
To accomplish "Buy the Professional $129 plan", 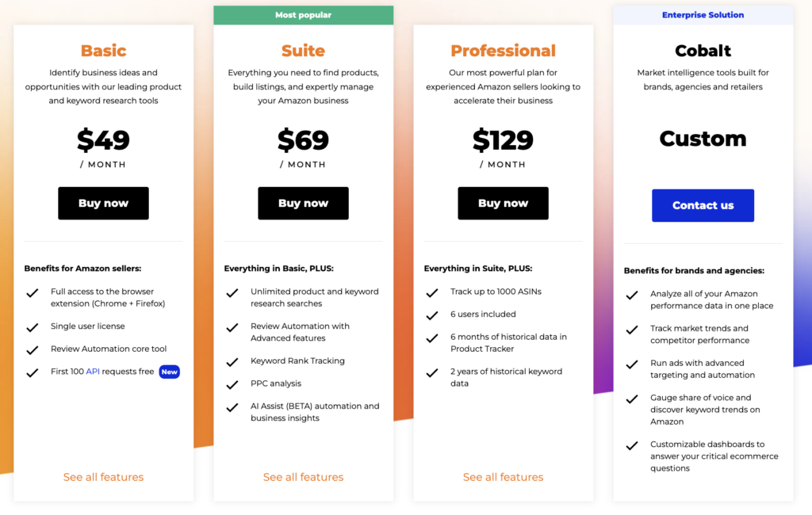I will tap(503, 204).
